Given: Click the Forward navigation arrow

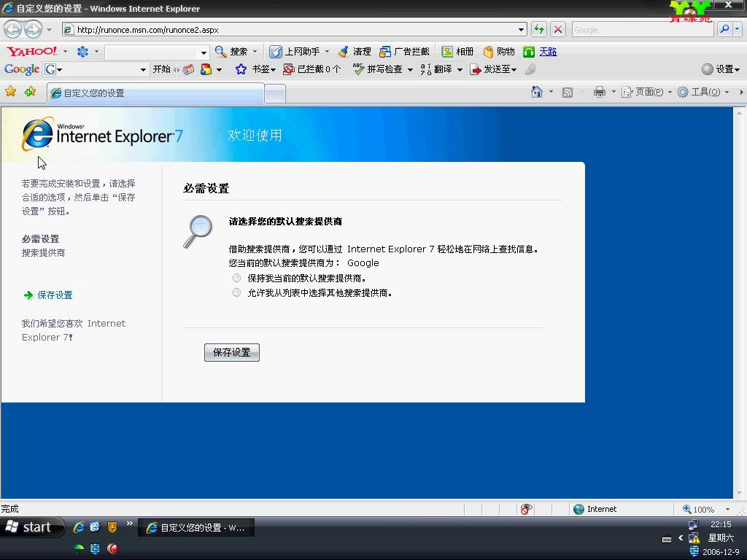Looking at the screenshot, I should click(x=33, y=29).
